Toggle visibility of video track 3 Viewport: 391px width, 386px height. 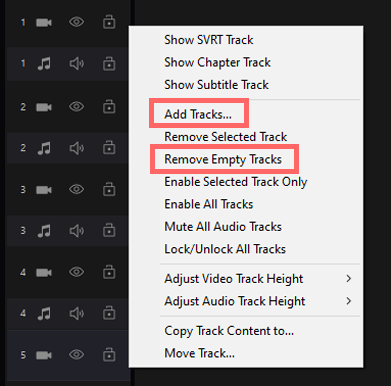click(x=76, y=189)
